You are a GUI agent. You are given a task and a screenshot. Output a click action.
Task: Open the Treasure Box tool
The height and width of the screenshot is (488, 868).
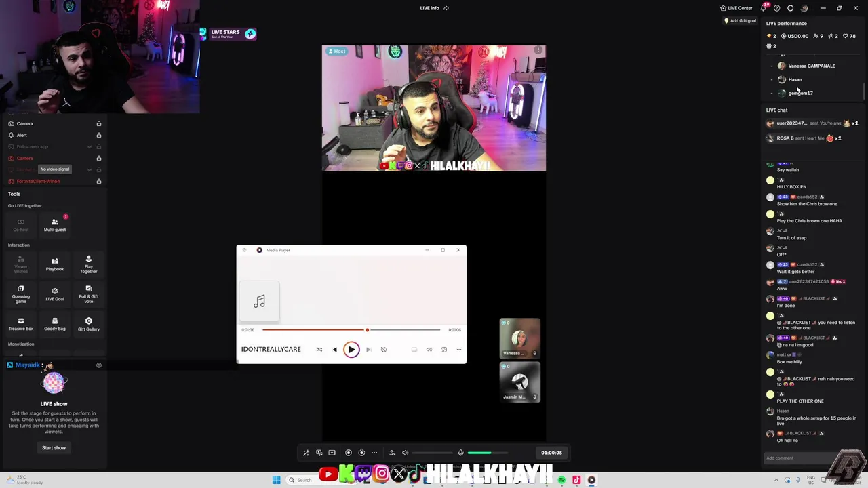tap(21, 324)
